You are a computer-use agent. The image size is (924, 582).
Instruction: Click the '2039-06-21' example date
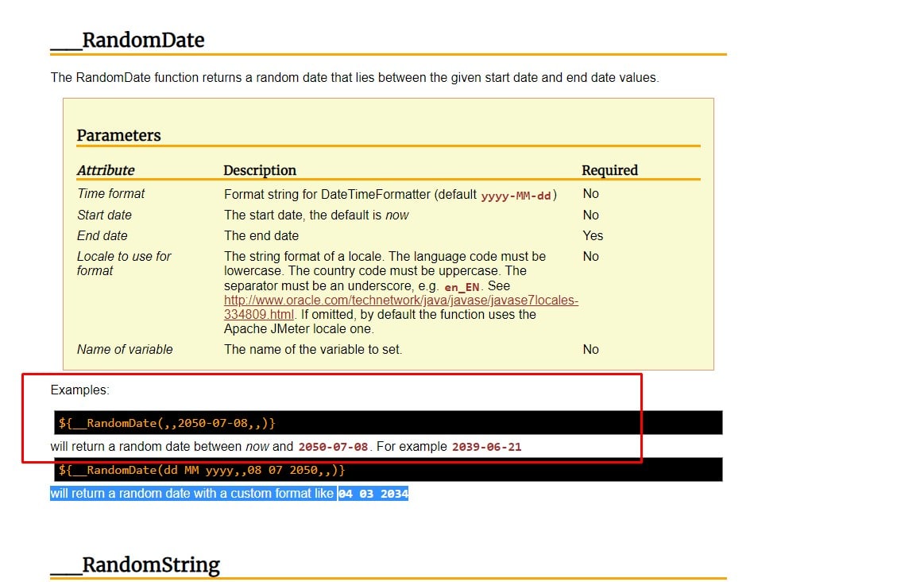click(487, 447)
